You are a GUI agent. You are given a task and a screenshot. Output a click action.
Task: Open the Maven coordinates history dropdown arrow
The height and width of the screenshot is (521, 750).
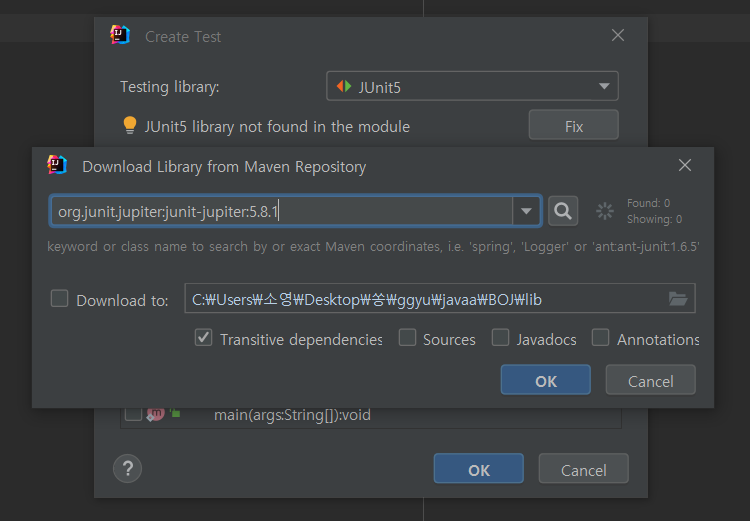click(x=526, y=211)
